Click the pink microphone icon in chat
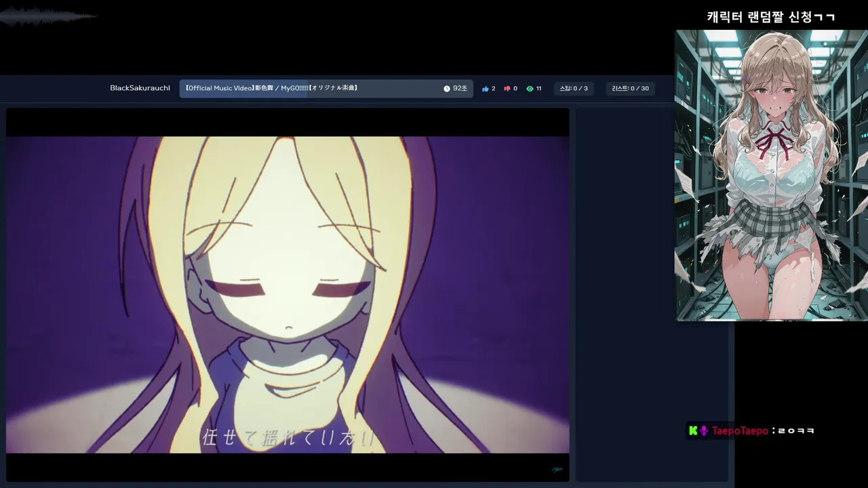Screen dimensions: 868x488 click(x=704, y=430)
